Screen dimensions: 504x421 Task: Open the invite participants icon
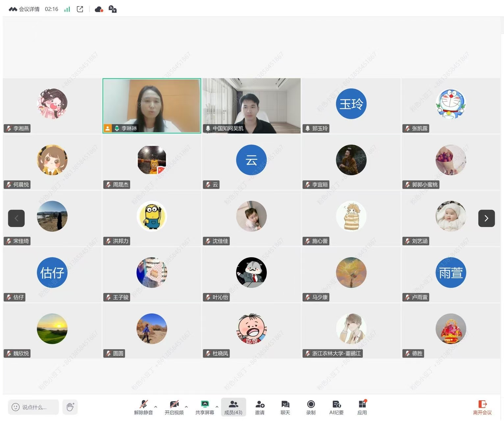260,407
